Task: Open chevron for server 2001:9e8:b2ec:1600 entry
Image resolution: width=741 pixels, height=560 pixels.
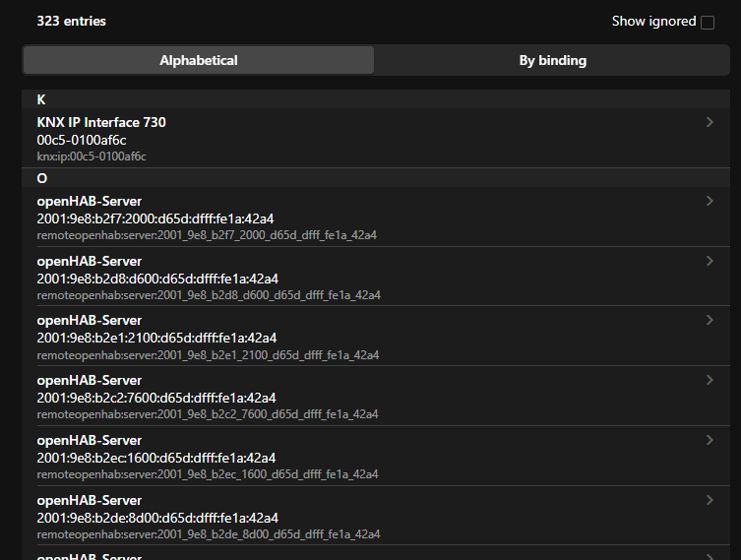Action: 710,441
